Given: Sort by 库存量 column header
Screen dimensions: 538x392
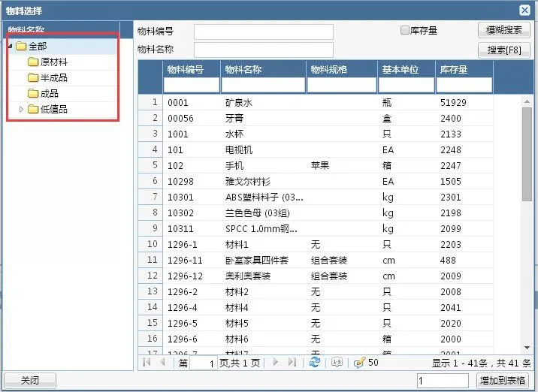Looking at the screenshot, I should [454, 70].
